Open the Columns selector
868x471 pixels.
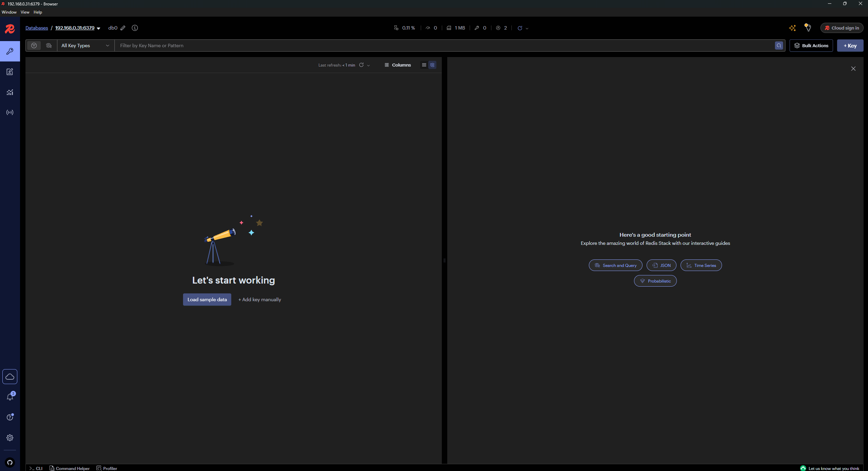coord(398,65)
